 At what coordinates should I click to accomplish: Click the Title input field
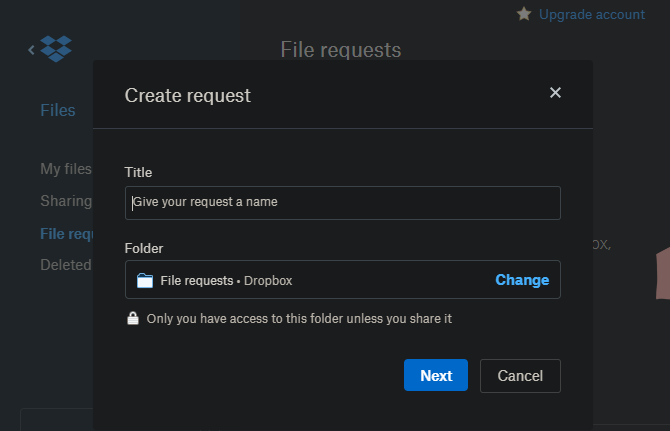pos(343,203)
